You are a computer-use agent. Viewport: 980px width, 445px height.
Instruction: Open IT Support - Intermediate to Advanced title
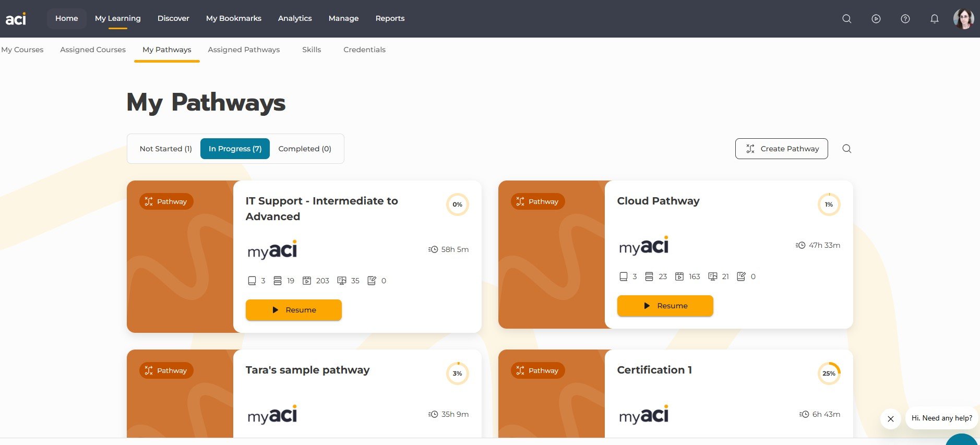(x=322, y=209)
